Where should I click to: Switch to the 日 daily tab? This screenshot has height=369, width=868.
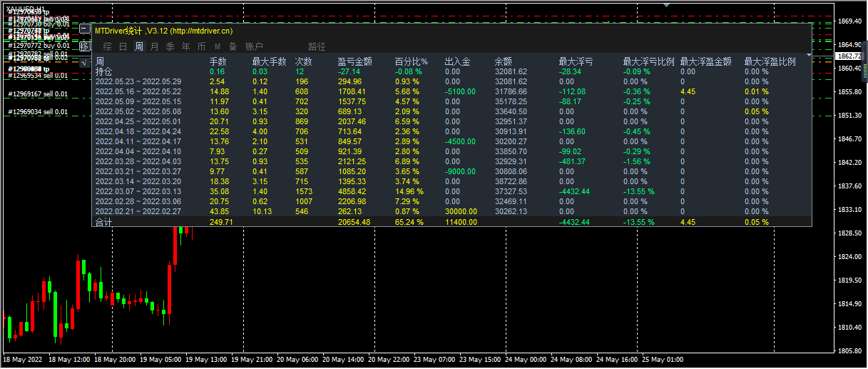coord(123,46)
